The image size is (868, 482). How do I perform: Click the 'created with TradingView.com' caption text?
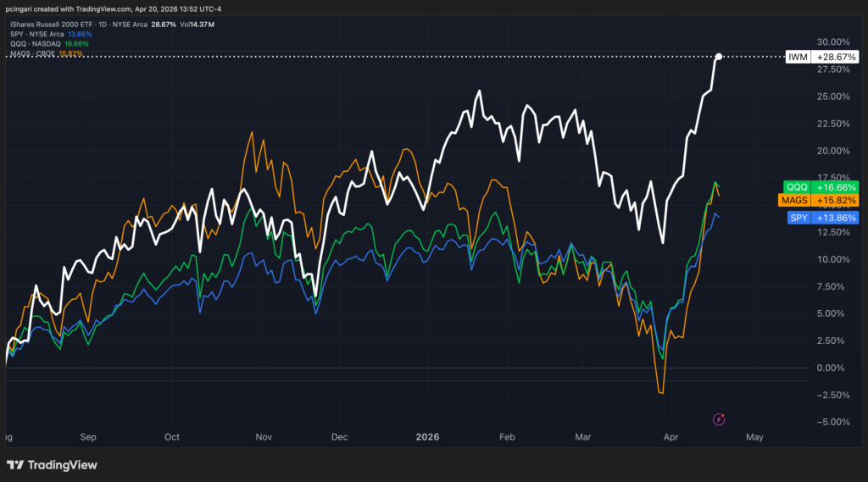81,8
